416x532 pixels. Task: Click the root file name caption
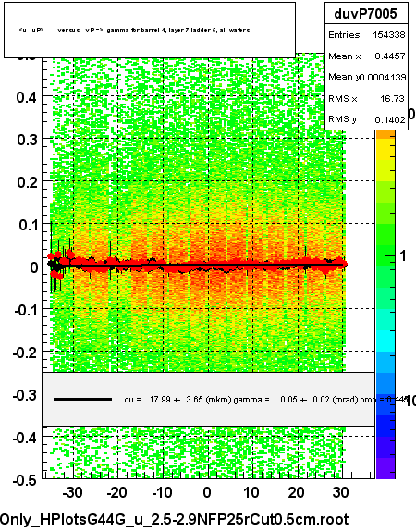[x=175, y=519]
